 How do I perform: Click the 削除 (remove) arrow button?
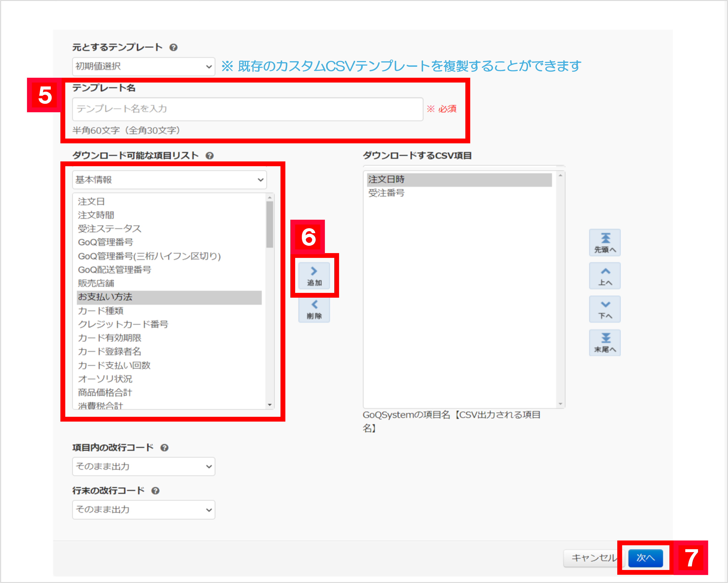(314, 309)
